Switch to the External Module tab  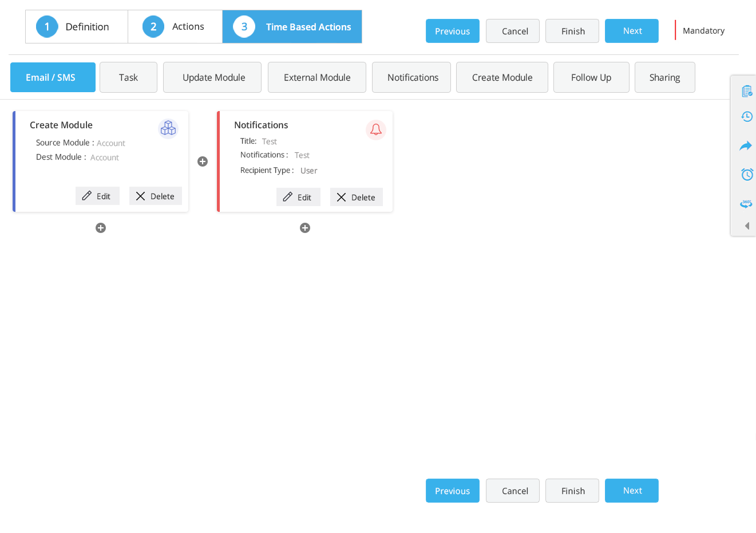tap(316, 77)
